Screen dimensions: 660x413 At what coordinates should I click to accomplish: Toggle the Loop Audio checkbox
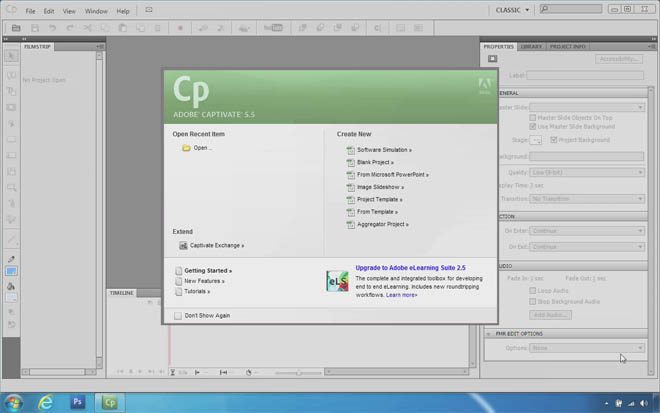[x=533, y=291]
